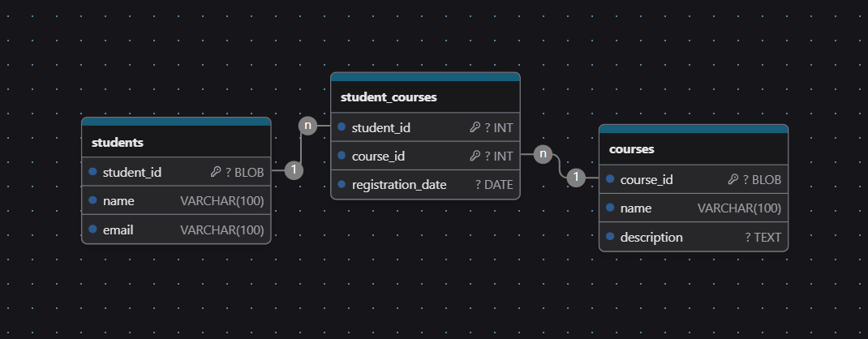Click the blue dot beside students name field
Image resolution: width=868 pixels, height=339 pixels.
coord(92,200)
